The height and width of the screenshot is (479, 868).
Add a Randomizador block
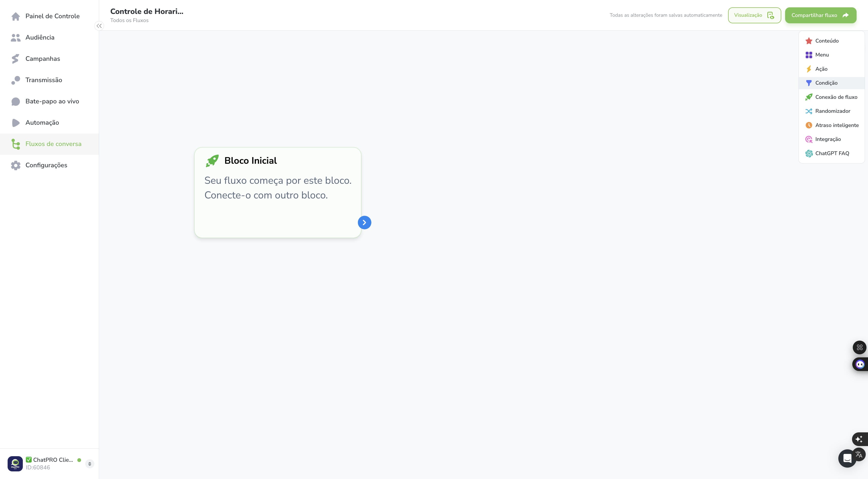(x=831, y=111)
